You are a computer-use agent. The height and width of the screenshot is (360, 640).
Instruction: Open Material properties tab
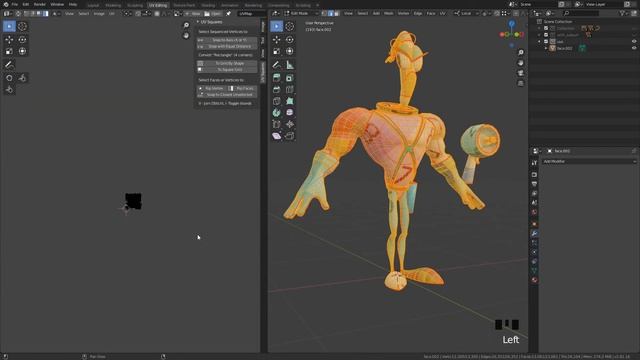[x=534, y=280]
